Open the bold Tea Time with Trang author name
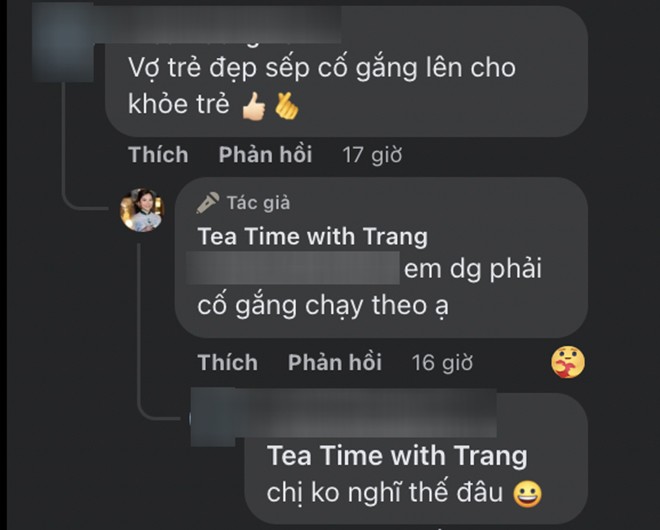Image resolution: width=660 pixels, height=530 pixels. 313,237
